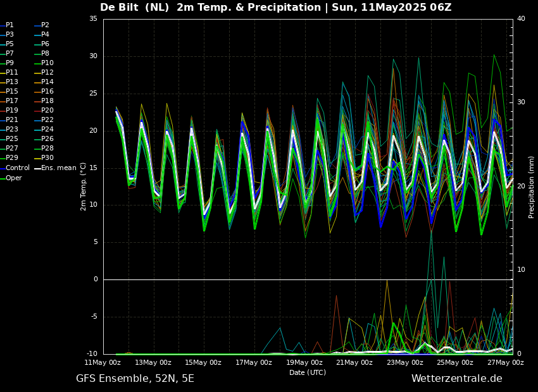
Task: Select the 25 temperature tick label
Action: pyautogui.click(x=94, y=94)
